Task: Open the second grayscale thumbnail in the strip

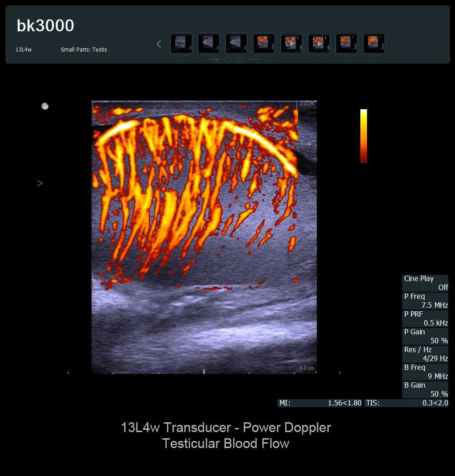Action: point(209,44)
